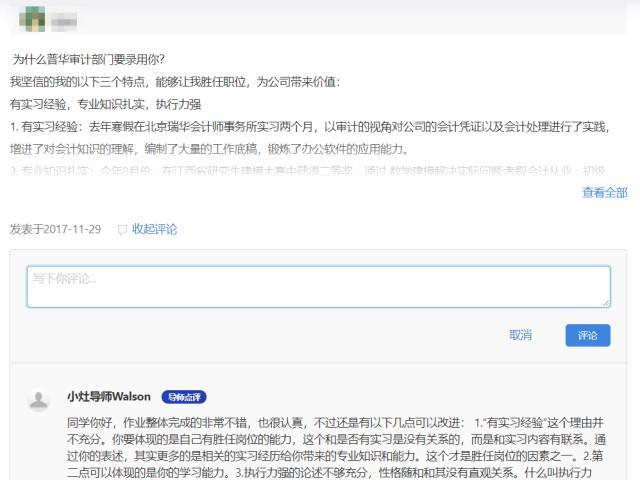Click the 导师点评 badge
640x480 pixels.
coord(184,397)
